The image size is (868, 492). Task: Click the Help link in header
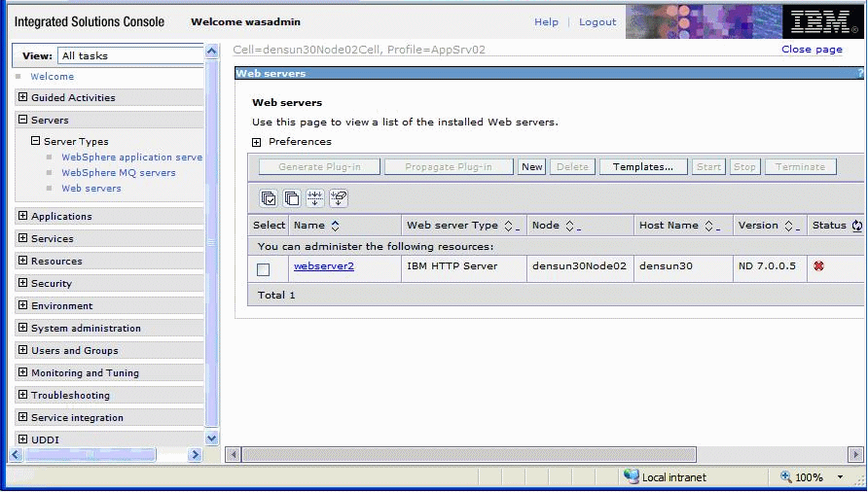(546, 21)
